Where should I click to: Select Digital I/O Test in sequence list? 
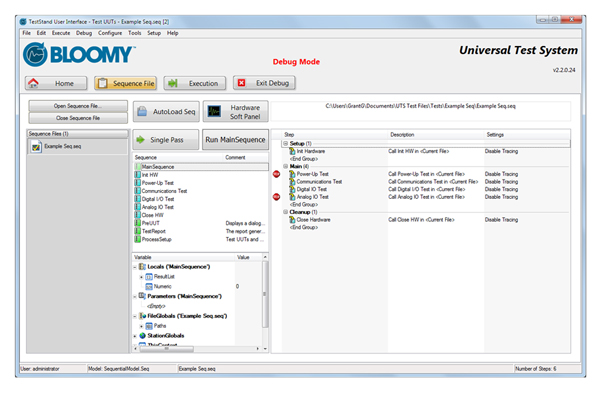tap(157, 198)
